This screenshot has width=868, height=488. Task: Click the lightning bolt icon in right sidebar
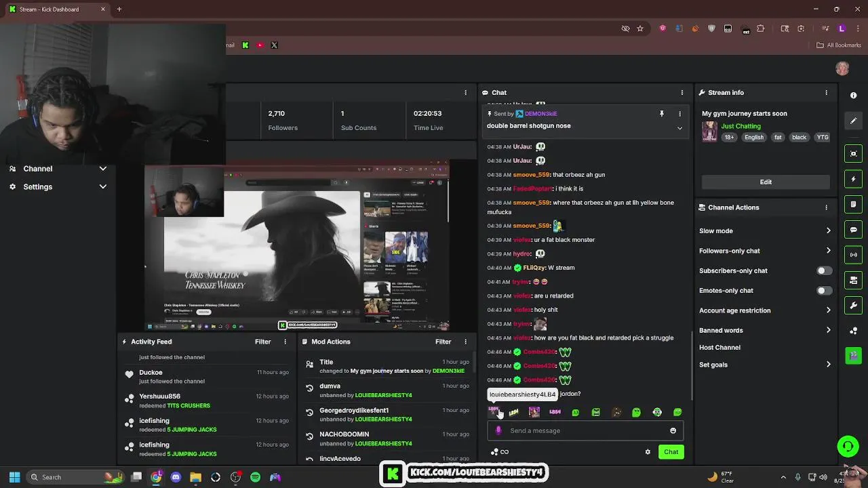[x=854, y=179]
